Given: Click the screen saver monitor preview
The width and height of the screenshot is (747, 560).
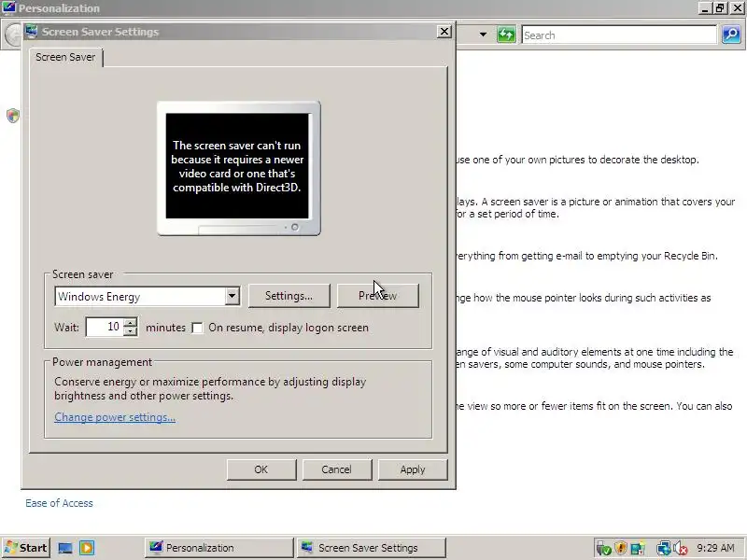Looking at the screenshot, I should [239, 168].
